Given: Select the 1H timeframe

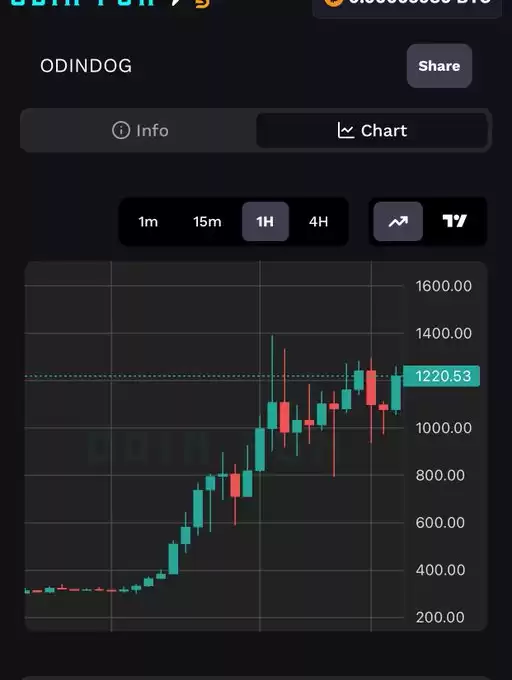Looking at the screenshot, I should (x=265, y=222).
